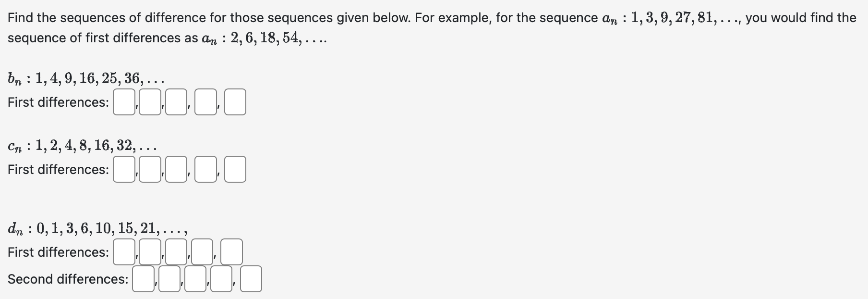Click the third answer box for second differences
The width and height of the screenshot is (868, 299).
[194, 279]
